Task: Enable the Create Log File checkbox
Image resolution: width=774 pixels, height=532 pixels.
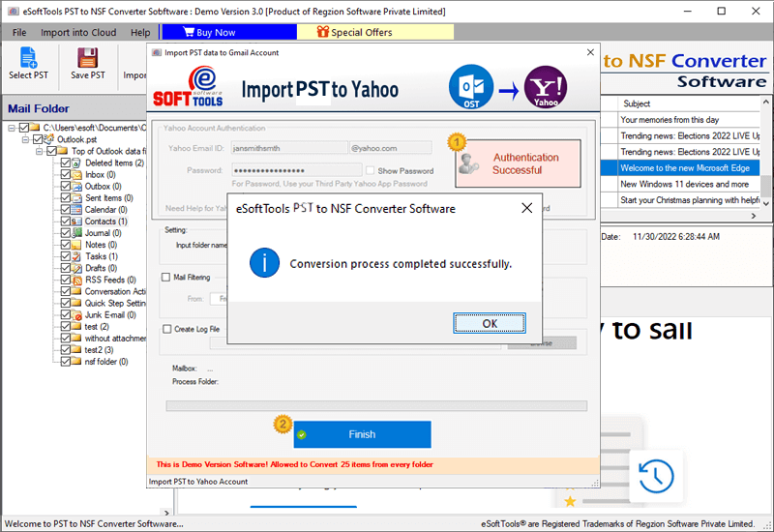Action: [x=166, y=329]
